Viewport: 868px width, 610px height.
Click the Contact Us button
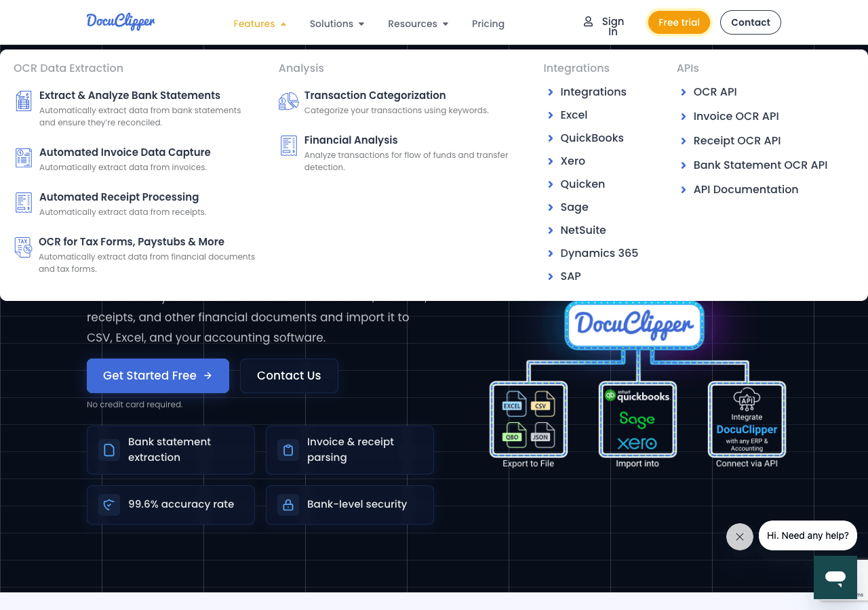(x=289, y=375)
